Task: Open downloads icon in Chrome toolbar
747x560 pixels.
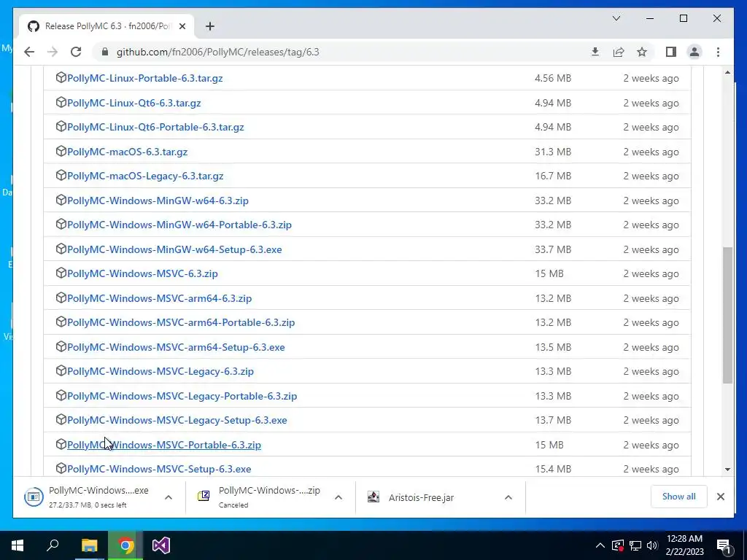Action: [595, 52]
